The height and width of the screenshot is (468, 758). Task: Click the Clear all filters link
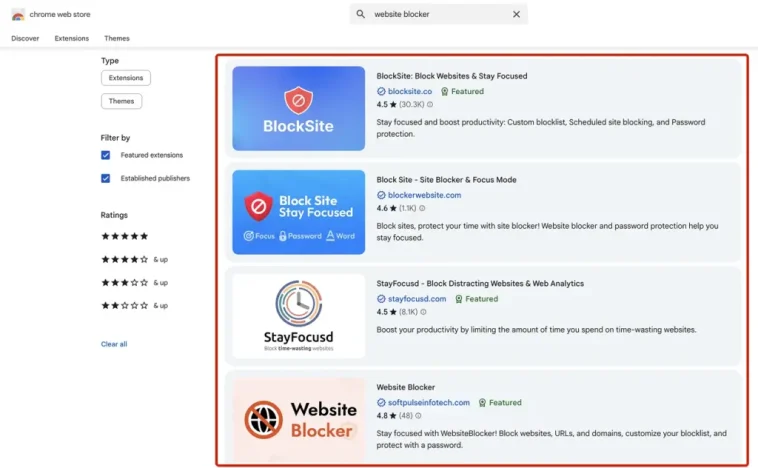[x=114, y=344]
